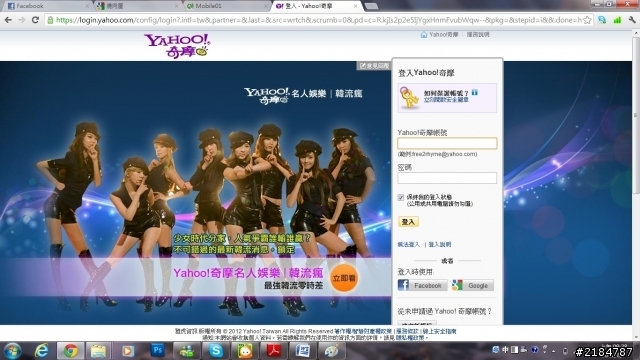Click the page's vertical scrollbar
The height and width of the screenshot is (360, 640).
(x=636, y=116)
